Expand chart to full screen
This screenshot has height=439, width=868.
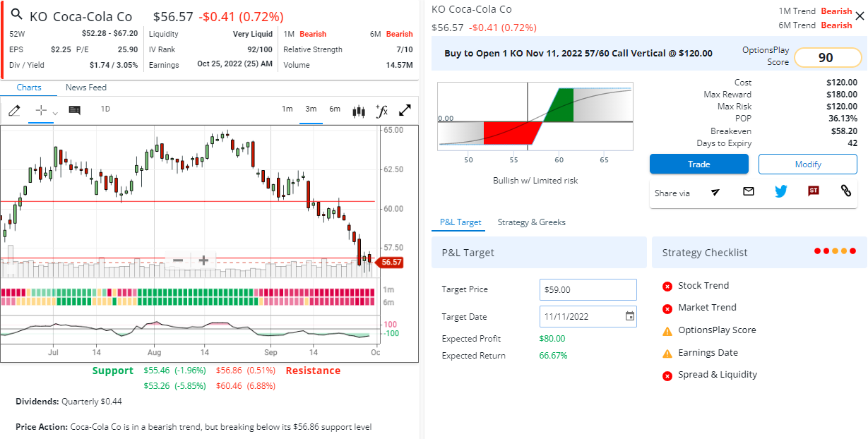(x=405, y=110)
